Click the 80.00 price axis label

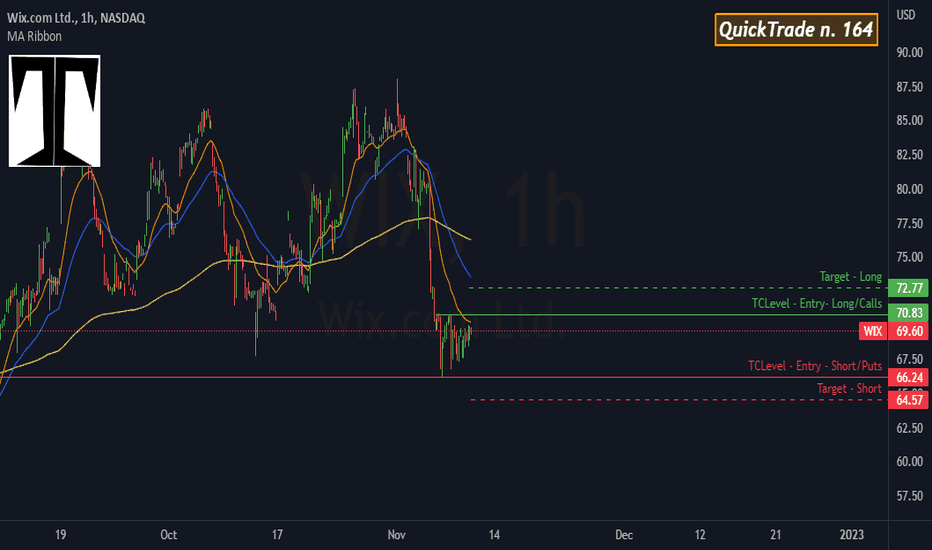coord(909,189)
